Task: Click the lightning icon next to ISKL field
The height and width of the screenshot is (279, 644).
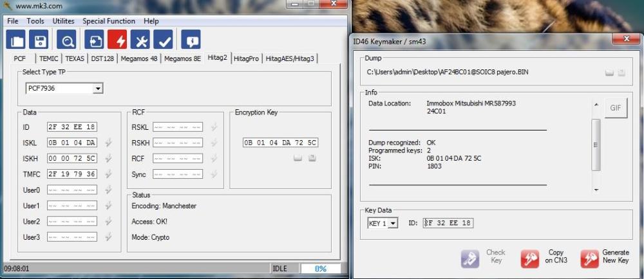Action: (x=109, y=143)
